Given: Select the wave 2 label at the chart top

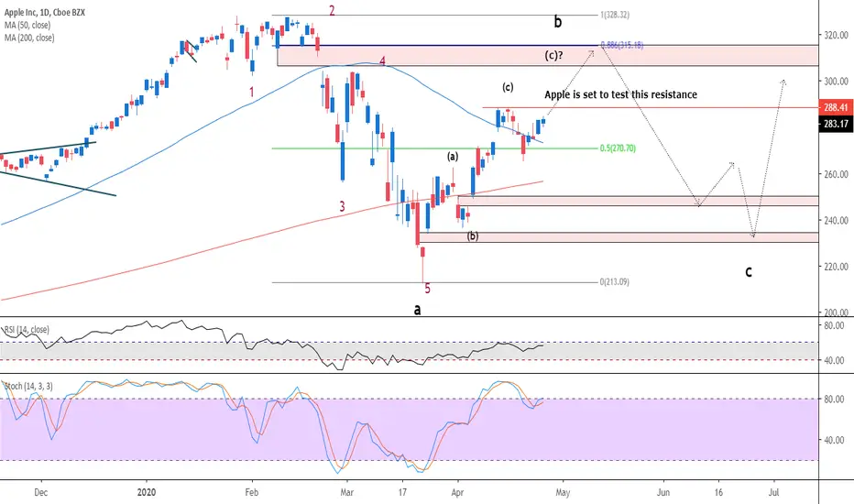Looking at the screenshot, I should (332, 10).
